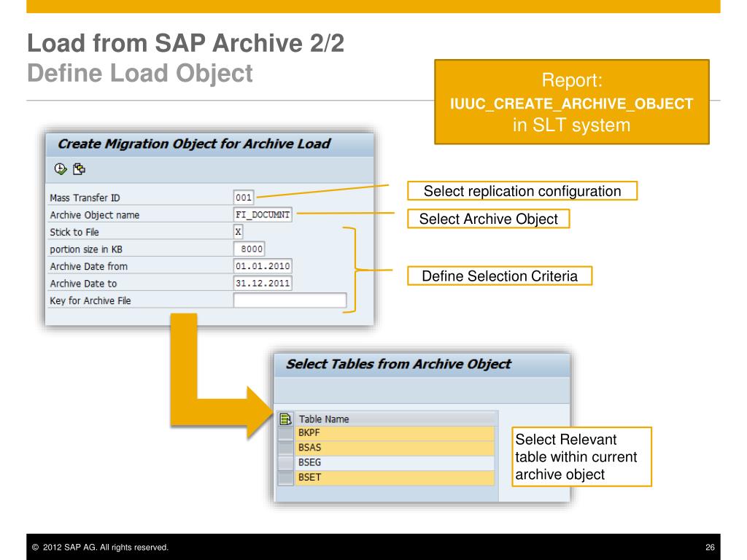Image resolution: width=747 pixels, height=560 pixels.
Task: Focus the Mass Transfer ID field
Action: tap(244, 197)
